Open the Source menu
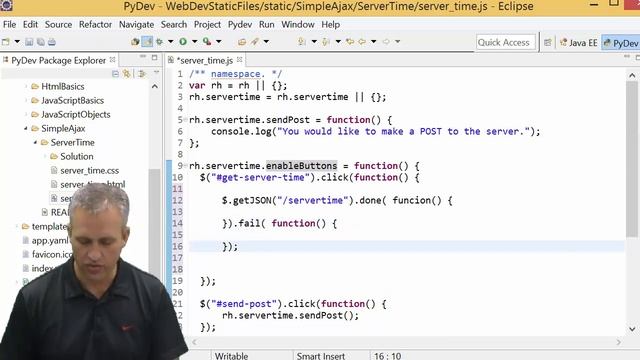 click(58, 24)
